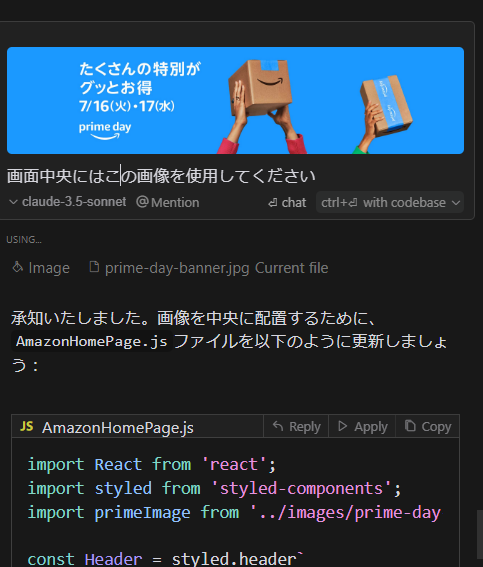This screenshot has height=567, width=483.
Task: Click the Image context chip icon
Action: click(x=17, y=267)
